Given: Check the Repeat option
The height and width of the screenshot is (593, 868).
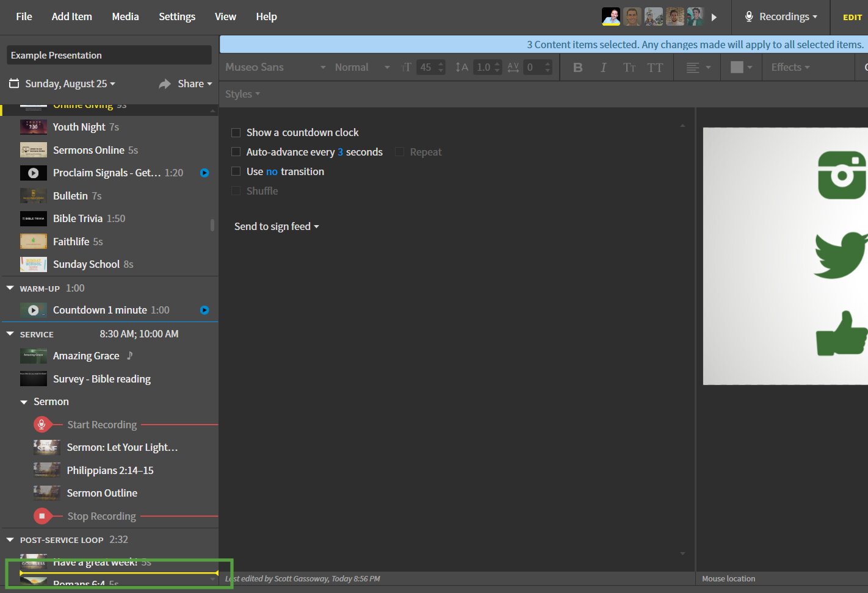Looking at the screenshot, I should (399, 152).
